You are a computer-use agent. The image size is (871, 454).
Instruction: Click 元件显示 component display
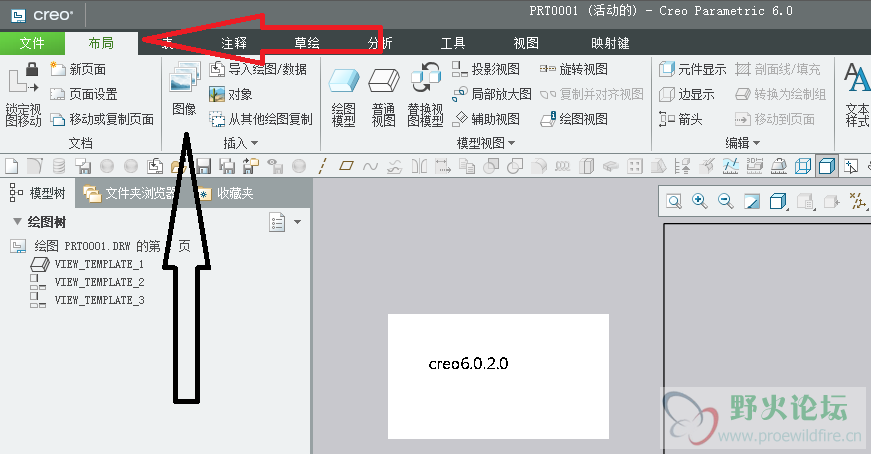click(692, 69)
